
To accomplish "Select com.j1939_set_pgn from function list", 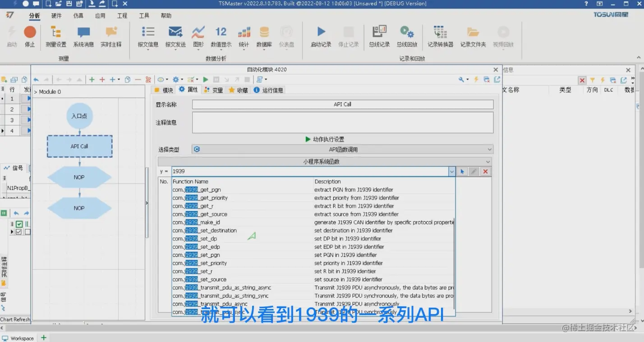I will point(313,255).
